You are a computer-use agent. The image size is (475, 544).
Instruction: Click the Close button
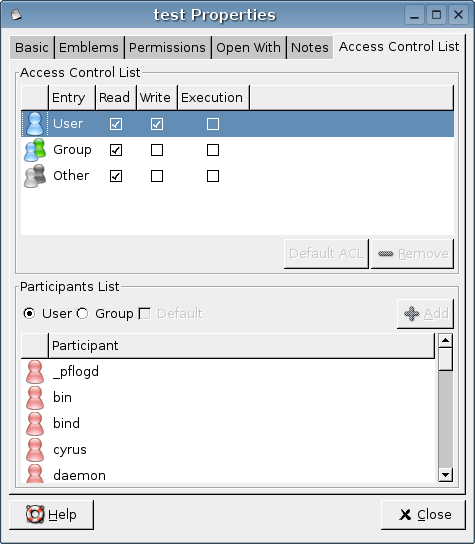(x=423, y=515)
